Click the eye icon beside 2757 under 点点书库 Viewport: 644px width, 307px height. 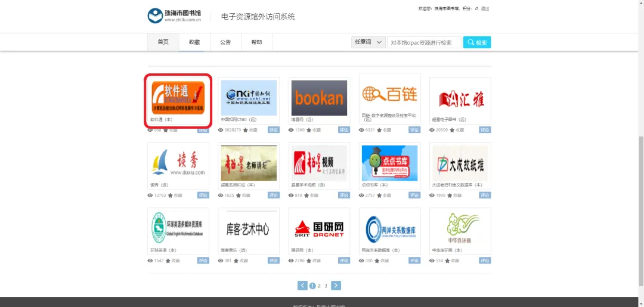pyautogui.click(x=361, y=196)
